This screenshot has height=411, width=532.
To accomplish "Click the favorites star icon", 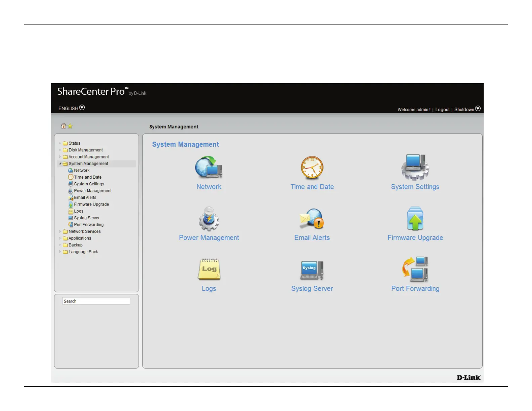I will pyautogui.click(x=70, y=126).
